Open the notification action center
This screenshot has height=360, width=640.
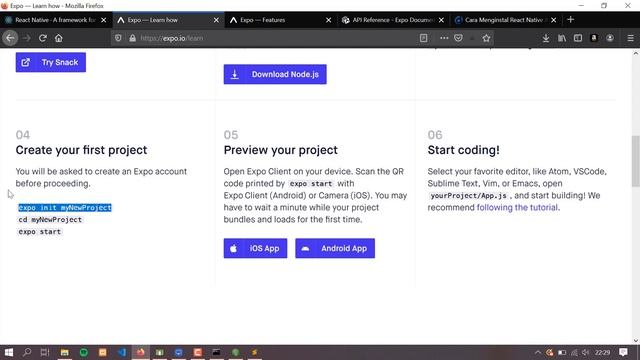623,352
